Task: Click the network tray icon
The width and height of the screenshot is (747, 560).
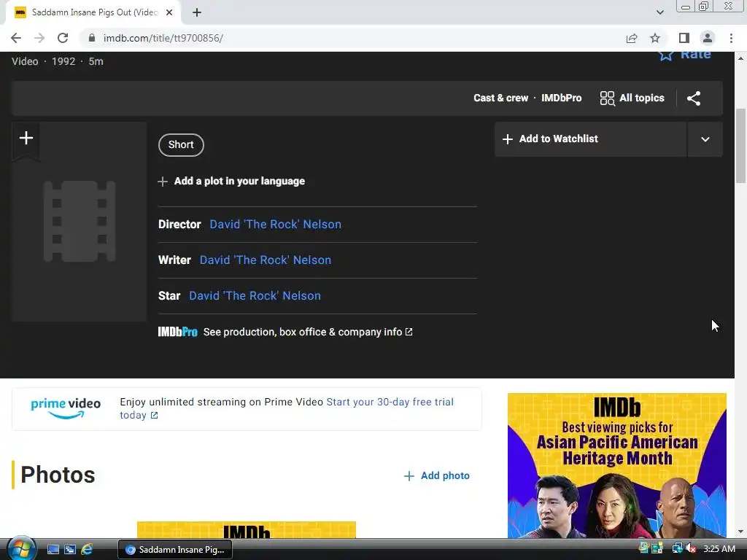Action: [677, 548]
